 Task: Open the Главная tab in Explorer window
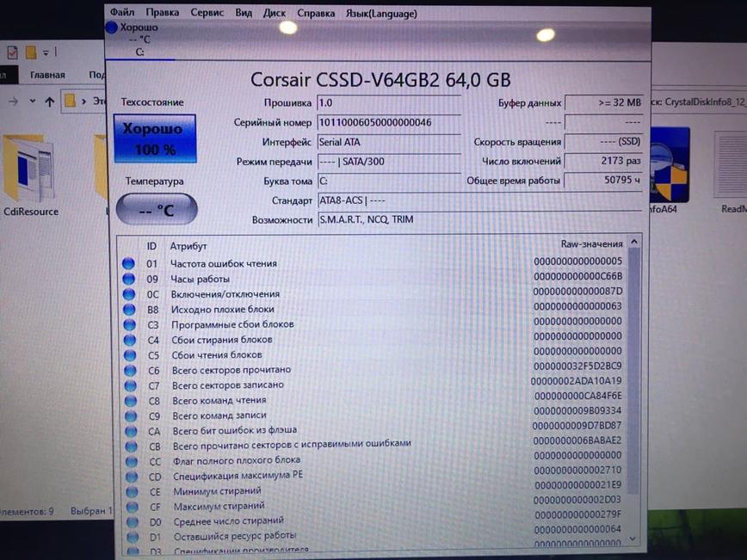47,75
